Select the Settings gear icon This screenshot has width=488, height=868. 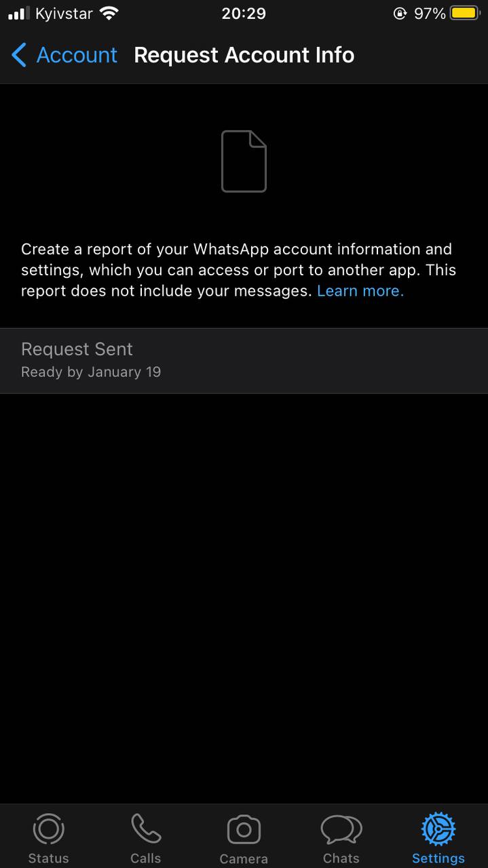click(438, 829)
